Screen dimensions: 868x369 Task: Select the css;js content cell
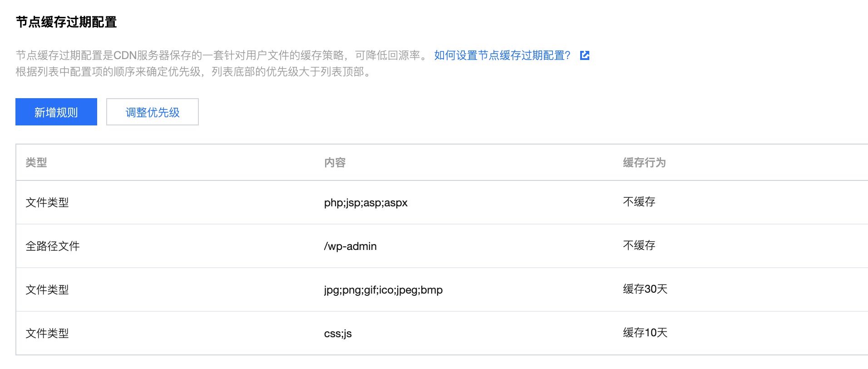point(338,334)
